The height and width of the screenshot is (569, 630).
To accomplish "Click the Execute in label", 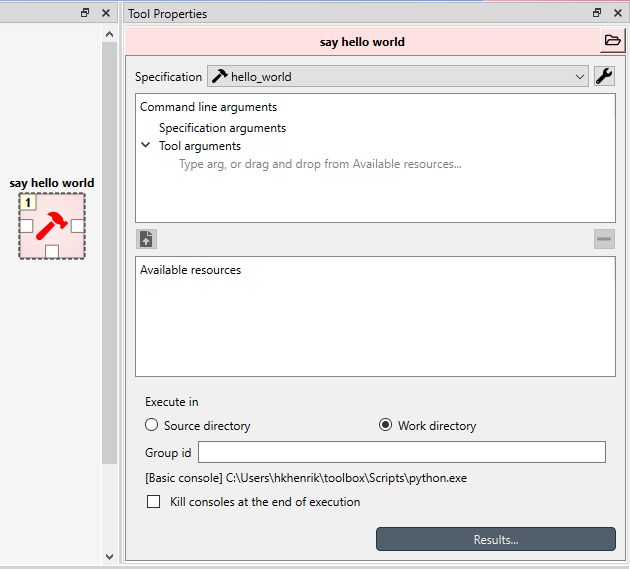I will [172, 402].
